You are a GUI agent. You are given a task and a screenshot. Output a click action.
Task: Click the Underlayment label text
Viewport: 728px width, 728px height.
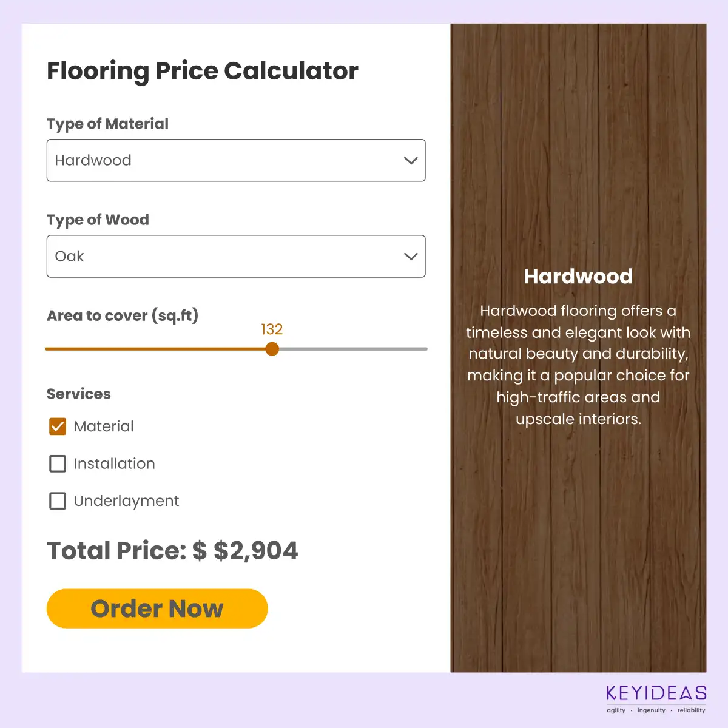[x=126, y=501]
